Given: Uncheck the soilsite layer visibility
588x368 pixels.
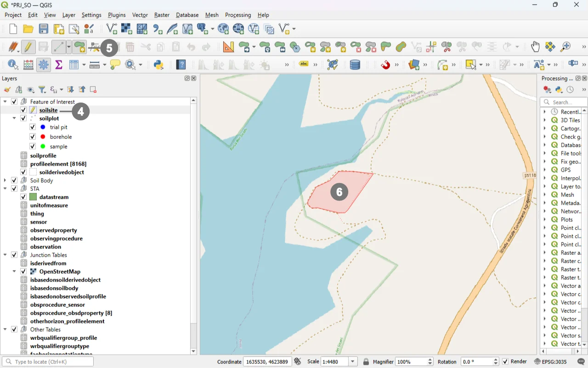Looking at the screenshot, I should pos(23,110).
